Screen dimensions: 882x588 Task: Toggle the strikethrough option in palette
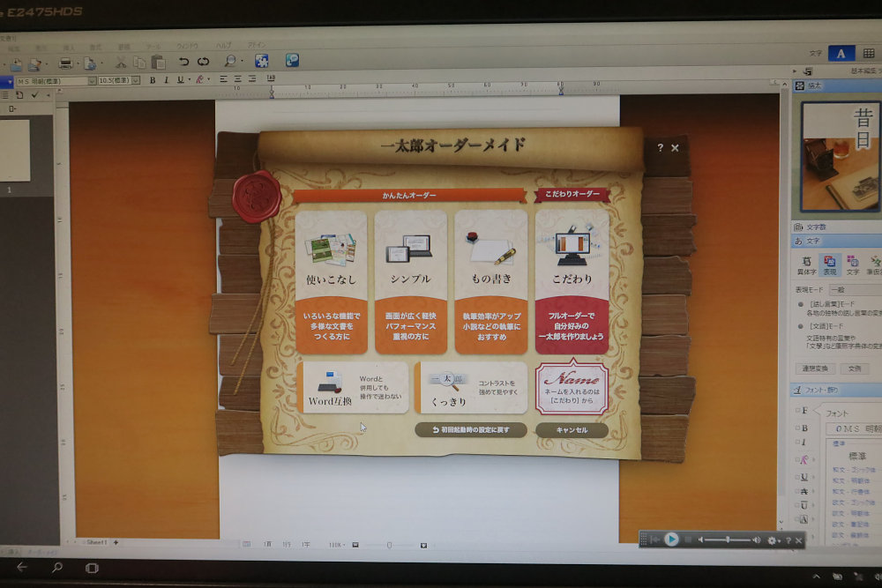pyautogui.click(x=804, y=491)
